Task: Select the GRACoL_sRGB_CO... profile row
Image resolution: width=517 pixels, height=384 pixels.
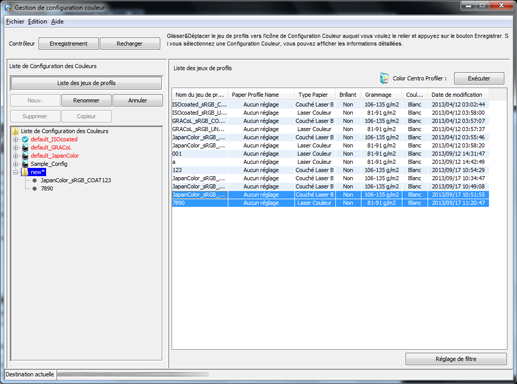Action: click(x=330, y=121)
